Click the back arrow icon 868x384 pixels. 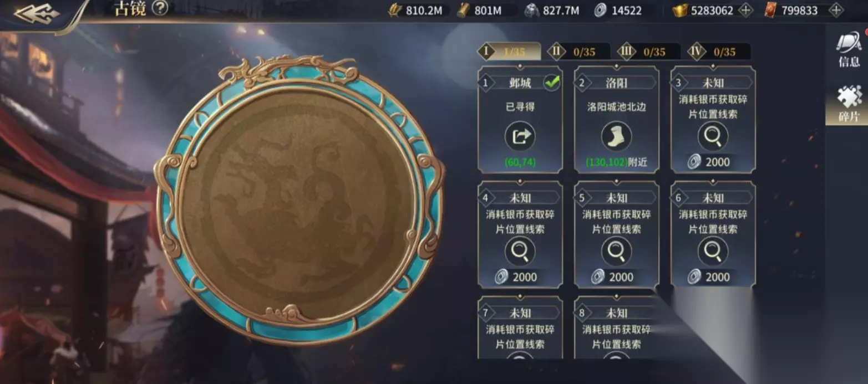(37, 13)
